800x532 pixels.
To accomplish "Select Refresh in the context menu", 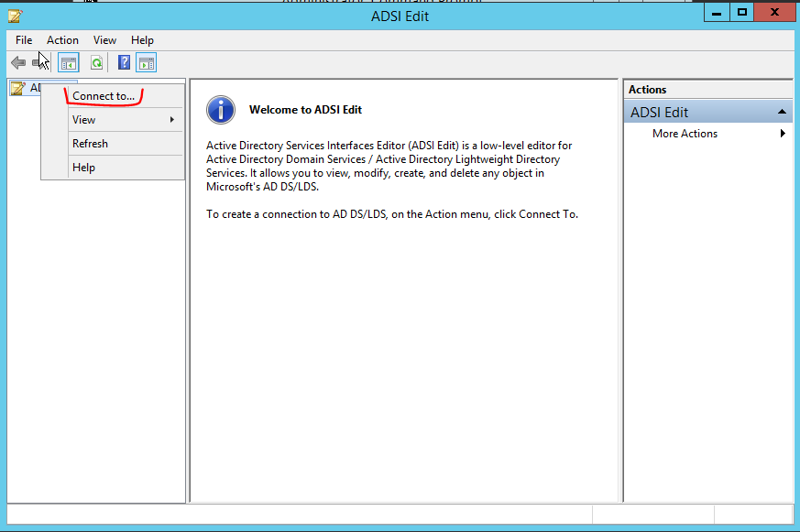I will click(112, 144).
